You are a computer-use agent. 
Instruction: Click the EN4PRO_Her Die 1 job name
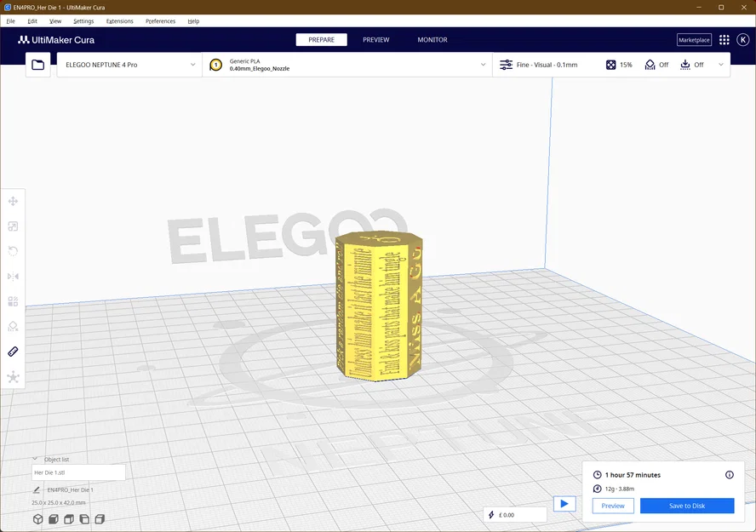(x=71, y=489)
